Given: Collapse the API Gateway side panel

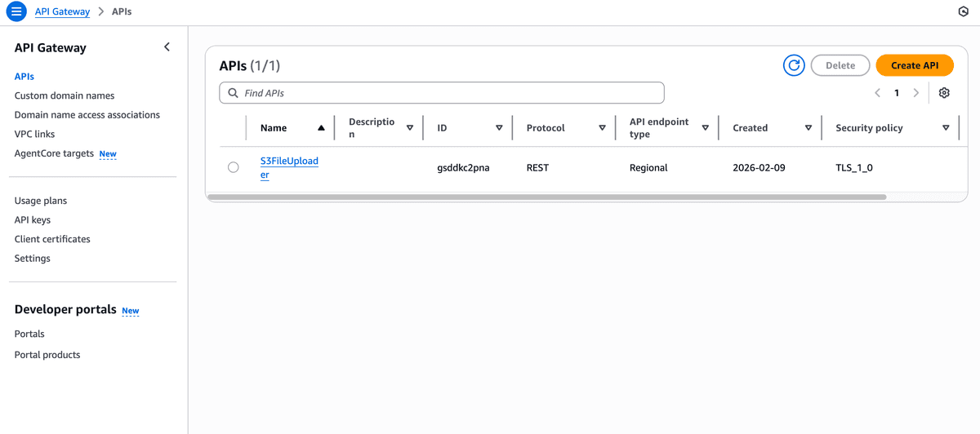Looking at the screenshot, I should (x=167, y=47).
